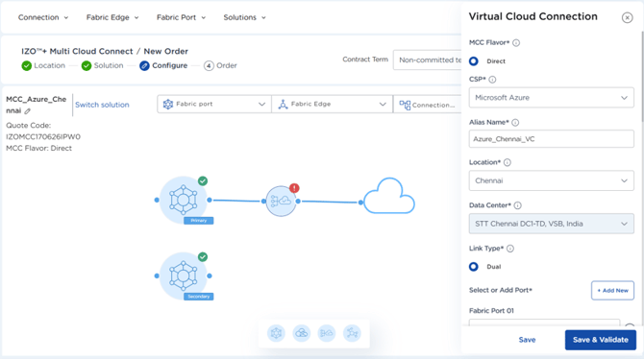Click the green check badge on Primary node
The height and width of the screenshot is (359, 644).
tap(203, 180)
